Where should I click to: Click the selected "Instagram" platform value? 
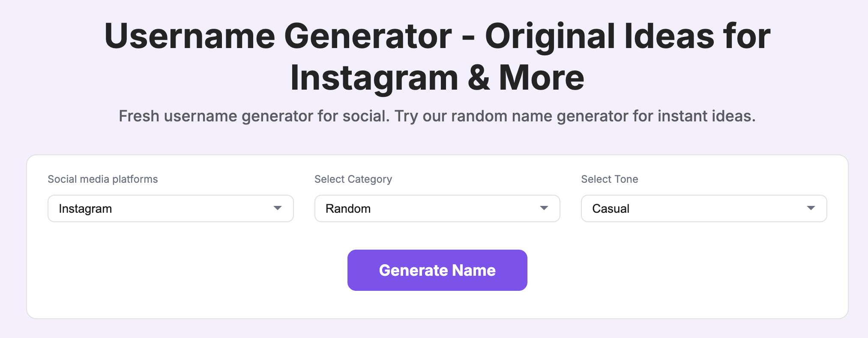(x=85, y=209)
